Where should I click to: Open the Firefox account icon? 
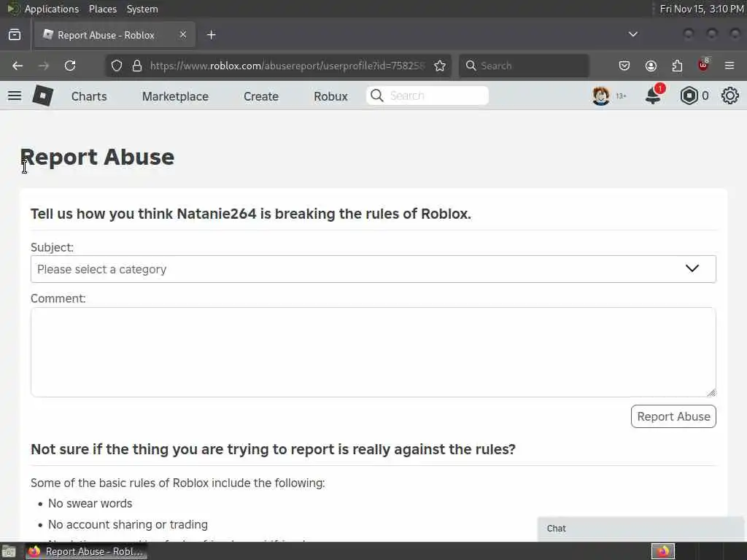click(x=651, y=66)
